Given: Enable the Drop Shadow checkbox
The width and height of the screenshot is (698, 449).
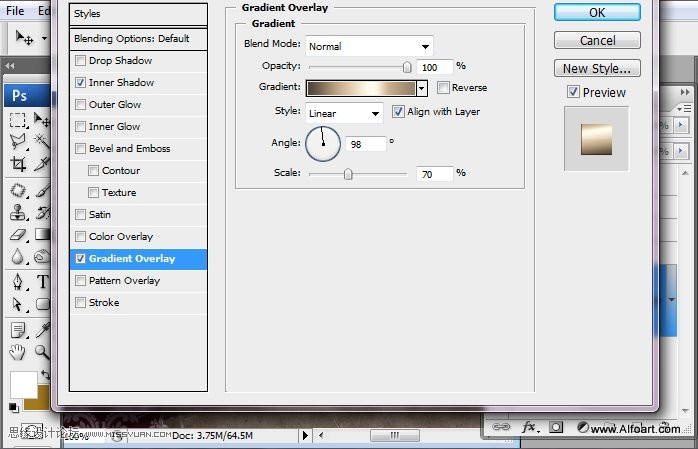Looking at the screenshot, I should (x=81, y=61).
